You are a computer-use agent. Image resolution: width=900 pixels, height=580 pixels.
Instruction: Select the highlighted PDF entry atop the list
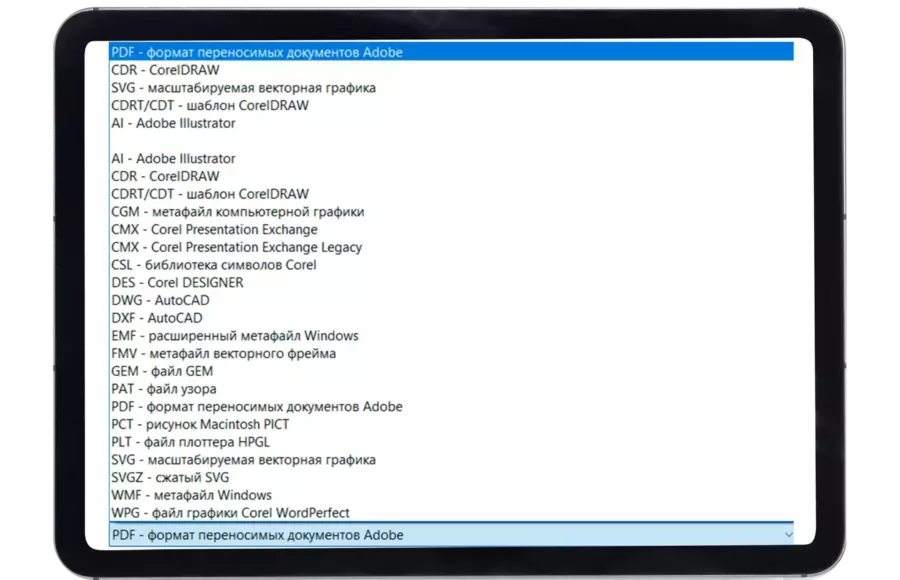click(257, 52)
